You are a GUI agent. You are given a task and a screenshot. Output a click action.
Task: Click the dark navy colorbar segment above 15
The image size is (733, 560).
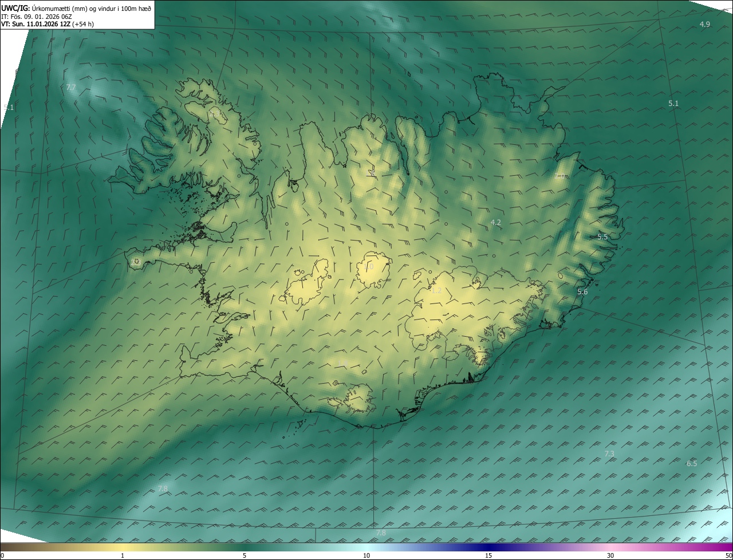click(488, 547)
